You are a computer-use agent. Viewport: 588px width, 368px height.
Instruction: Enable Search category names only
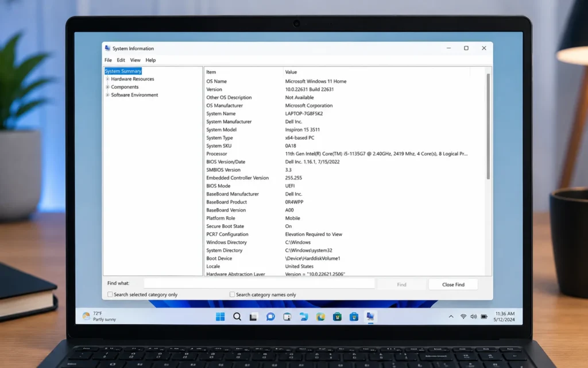tap(232, 294)
